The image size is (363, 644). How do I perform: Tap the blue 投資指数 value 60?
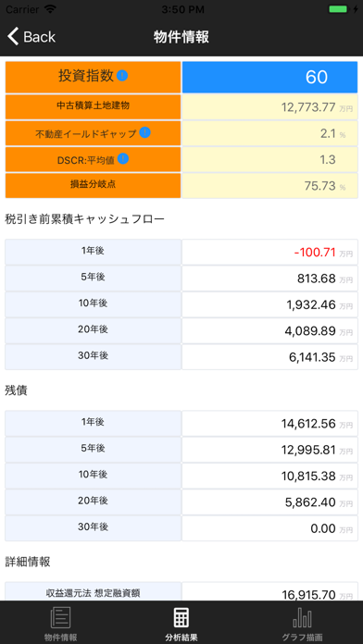point(270,77)
